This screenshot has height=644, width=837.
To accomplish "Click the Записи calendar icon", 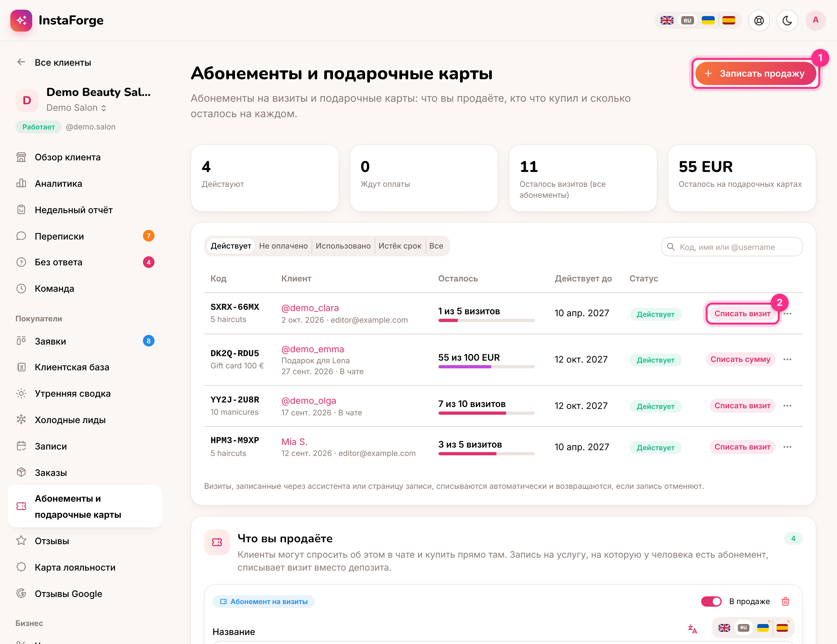I will (x=21, y=446).
